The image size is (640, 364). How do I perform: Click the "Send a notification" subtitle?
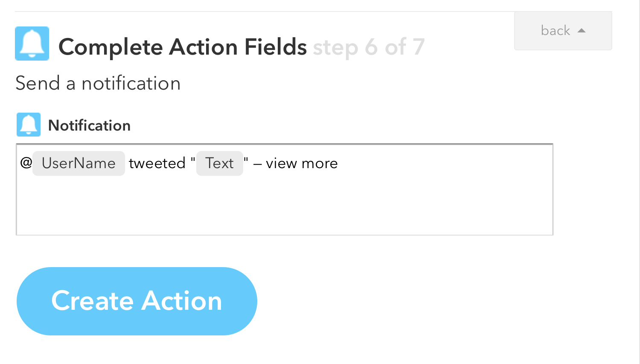click(98, 83)
